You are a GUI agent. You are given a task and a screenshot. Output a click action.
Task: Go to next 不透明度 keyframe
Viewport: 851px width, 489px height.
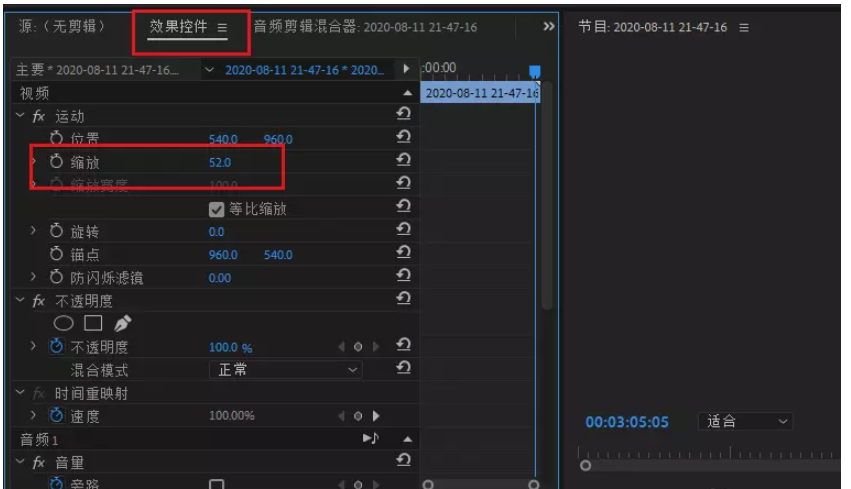376,347
